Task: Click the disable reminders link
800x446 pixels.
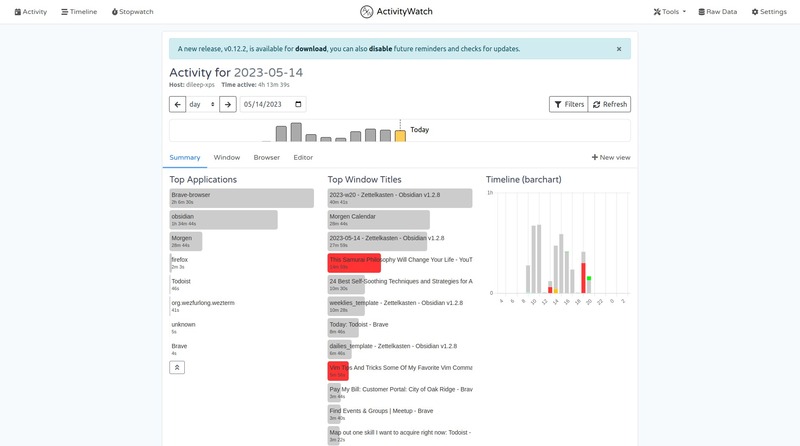Action: tap(381, 49)
